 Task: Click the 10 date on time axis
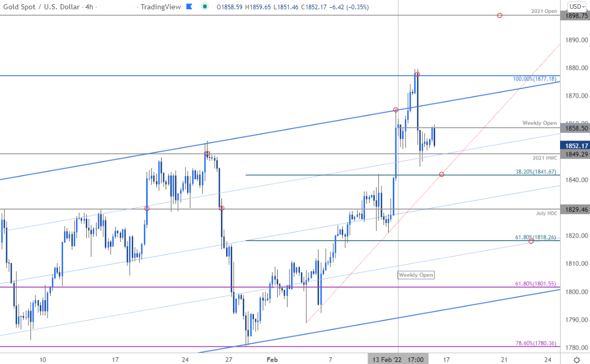(42, 359)
